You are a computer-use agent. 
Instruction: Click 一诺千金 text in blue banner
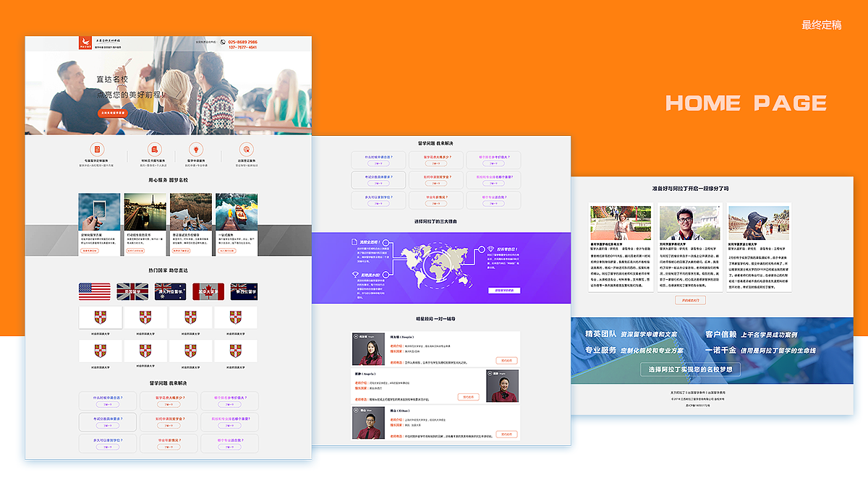(x=720, y=350)
